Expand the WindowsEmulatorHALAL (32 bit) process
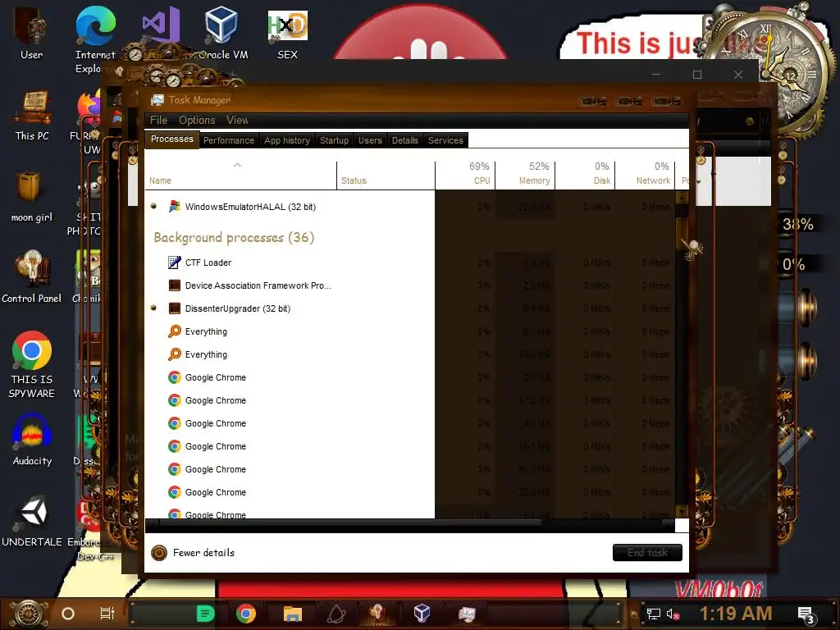 153,206
